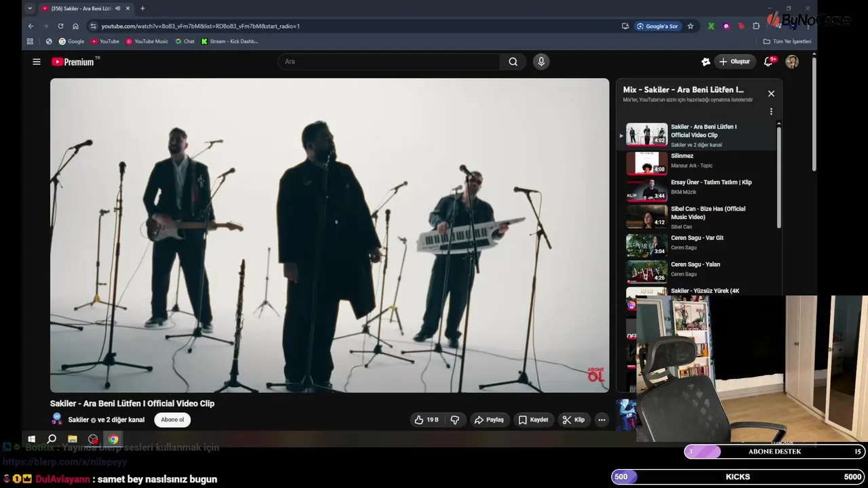
Task: Start voice search with the microphone
Action: click(541, 62)
